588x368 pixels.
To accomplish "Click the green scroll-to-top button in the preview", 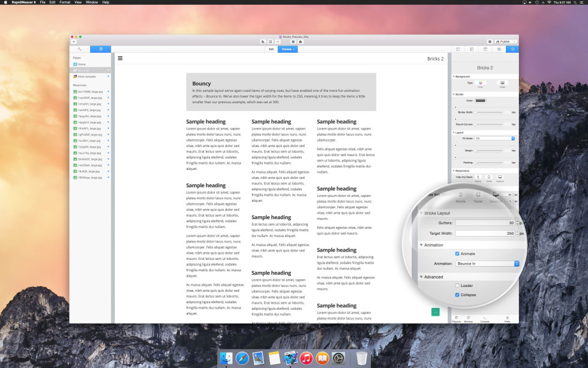I will coord(436,312).
